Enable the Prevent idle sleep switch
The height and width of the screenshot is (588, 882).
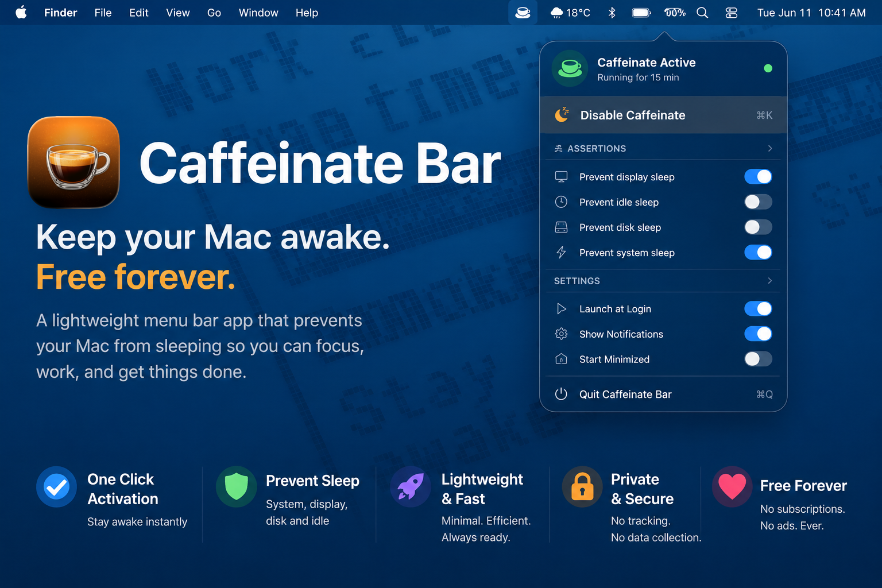(x=758, y=202)
